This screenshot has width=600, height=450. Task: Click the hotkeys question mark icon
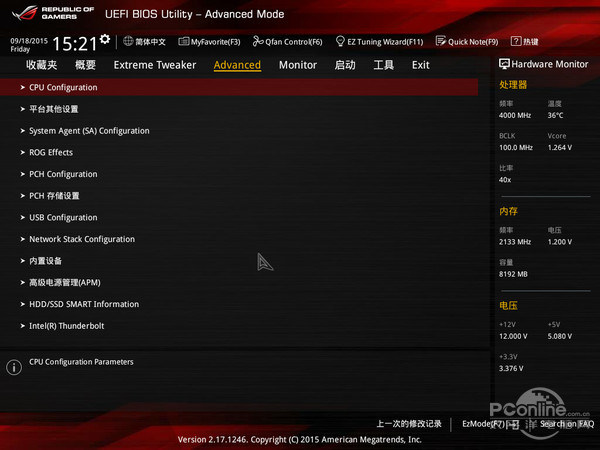pos(516,41)
